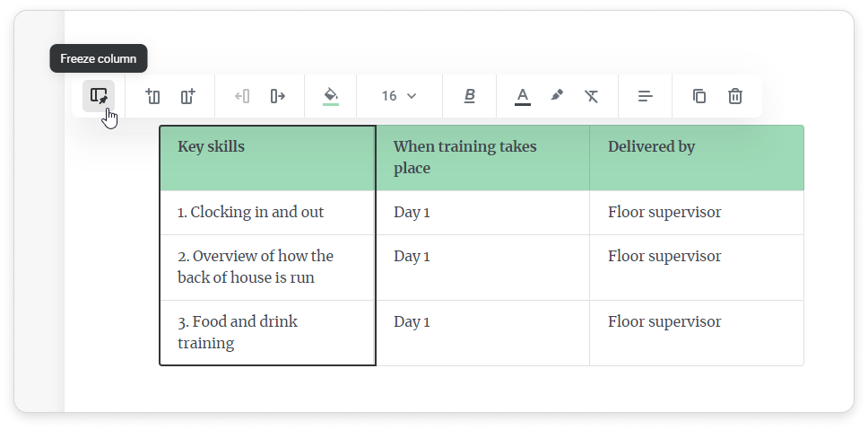The width and height of the screenshot is (868, 430).
Task: Select the highlighter tool
Action: (x=557, y=96)
